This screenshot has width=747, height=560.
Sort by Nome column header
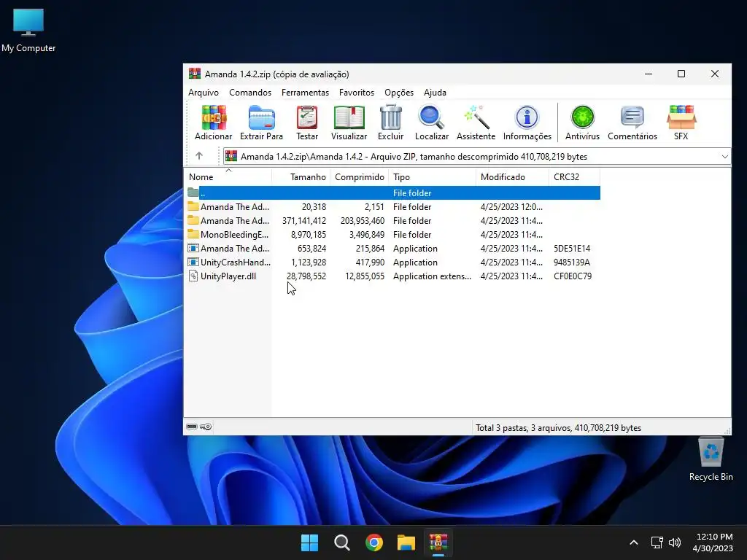pos(228,176)
